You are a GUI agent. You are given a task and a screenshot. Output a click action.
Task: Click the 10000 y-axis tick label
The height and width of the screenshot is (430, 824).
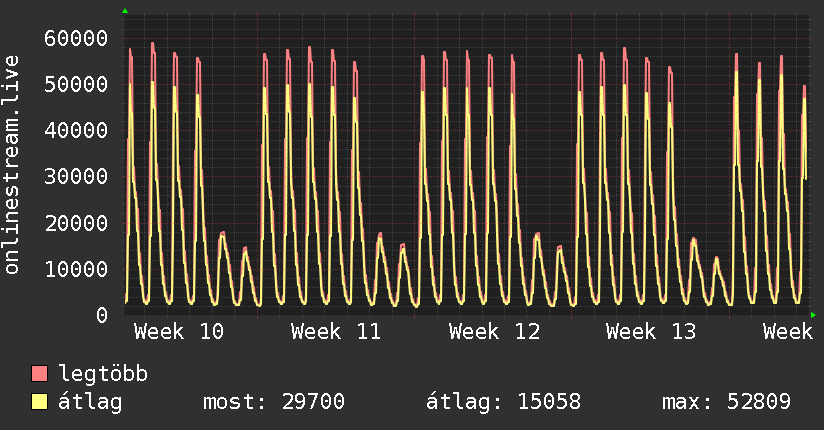[76, 269]
